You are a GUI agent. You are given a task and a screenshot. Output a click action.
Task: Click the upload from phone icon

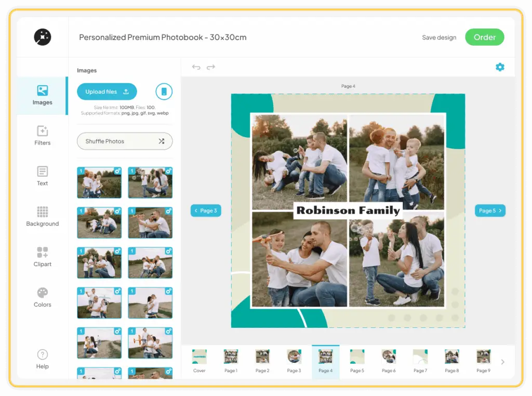[164, 91]
